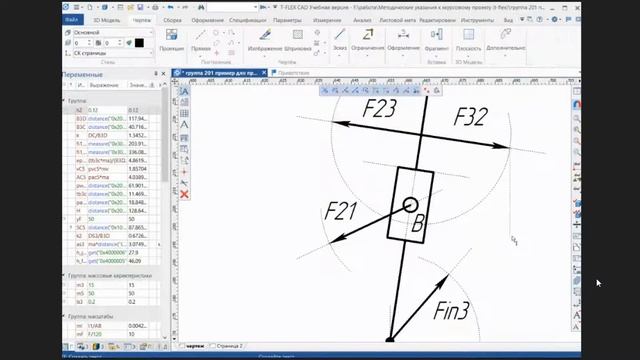Screen dimensions: 640x360
Task: Click the settings gear icon near Вид
Action: (554, 19)
